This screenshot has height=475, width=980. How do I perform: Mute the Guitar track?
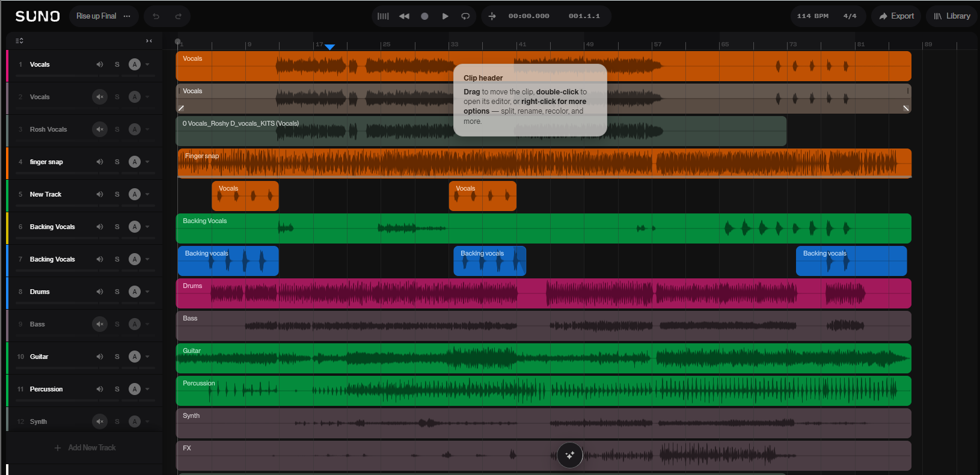pos(100,357)
